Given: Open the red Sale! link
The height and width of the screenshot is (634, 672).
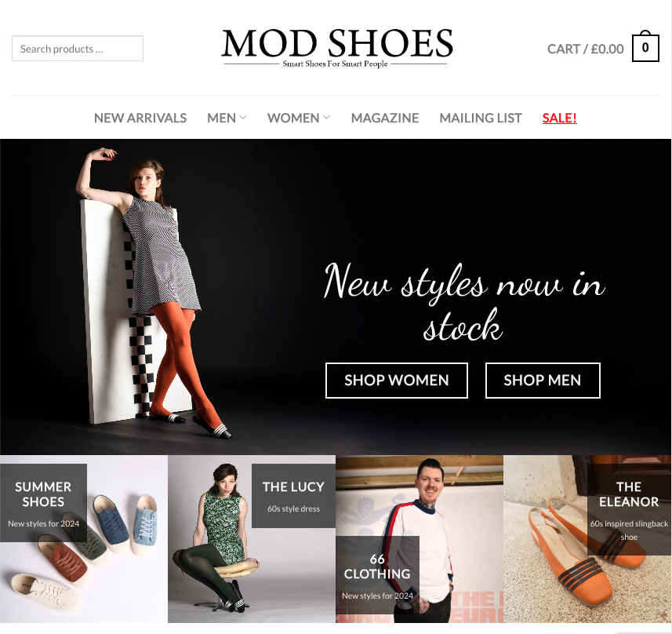Looking at the screenshot, I should [559, 118].
